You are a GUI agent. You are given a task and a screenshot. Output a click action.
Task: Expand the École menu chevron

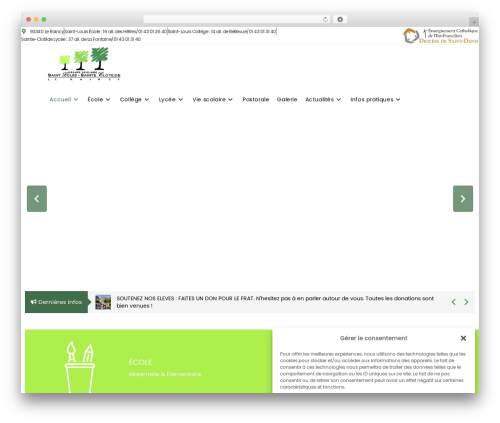click(108, 99)
